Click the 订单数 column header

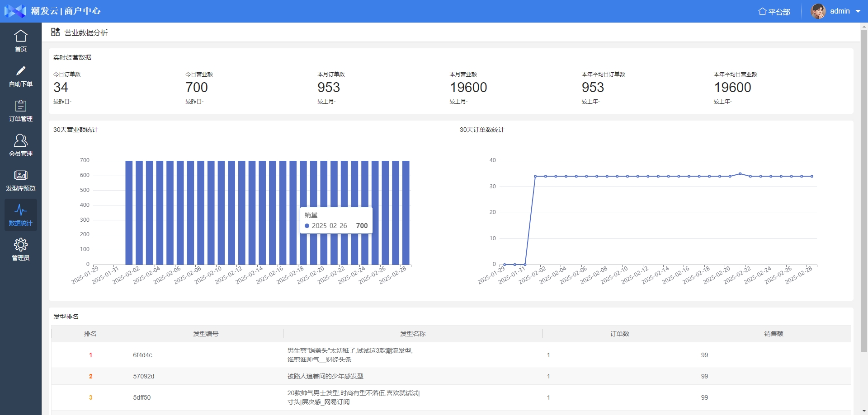point(619,334)
